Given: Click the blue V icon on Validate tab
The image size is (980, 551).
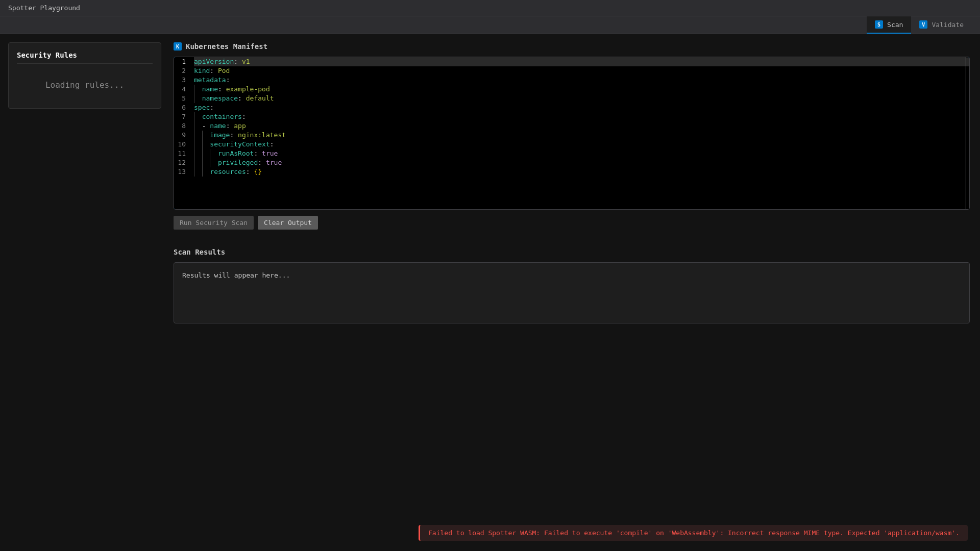Looking at the screenshot, I should (x=923, y=25).
